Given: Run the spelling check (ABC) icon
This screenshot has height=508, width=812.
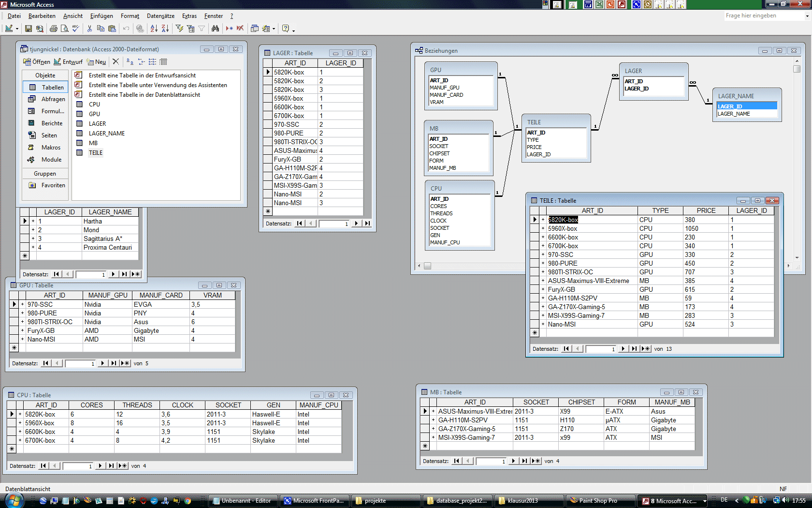Looking at the screenshot, I should (75, 29).
